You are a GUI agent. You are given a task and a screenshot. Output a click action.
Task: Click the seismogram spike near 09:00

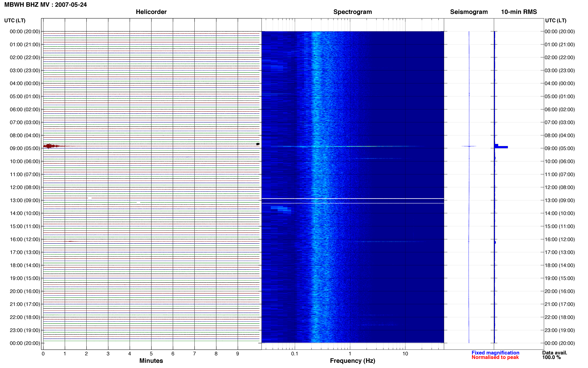[x=469, y=146]
